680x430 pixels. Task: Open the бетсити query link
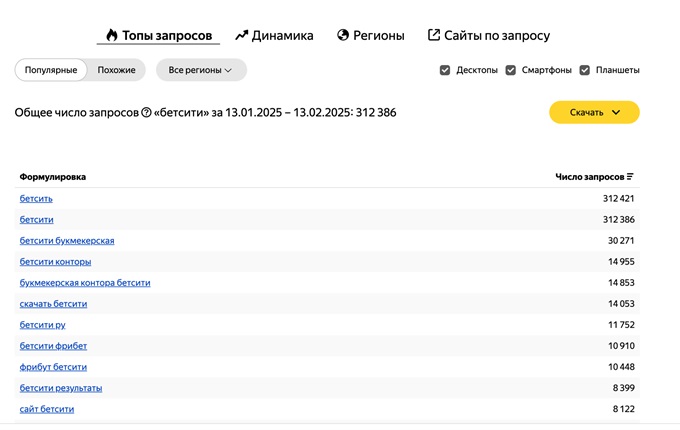pos(36,220)
